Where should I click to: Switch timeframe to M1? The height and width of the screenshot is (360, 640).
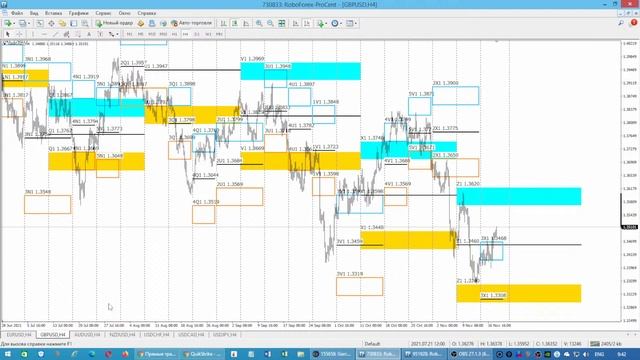tap(129, 34)
